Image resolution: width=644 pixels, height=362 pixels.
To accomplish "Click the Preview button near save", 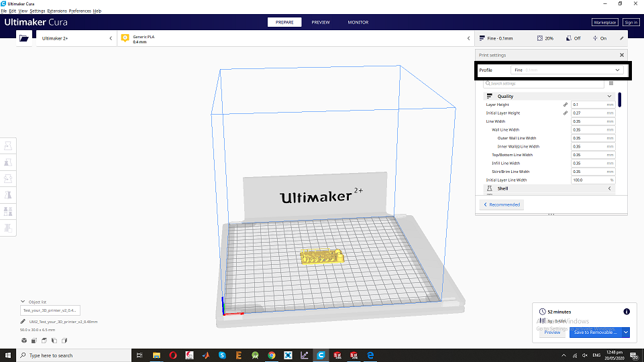I will click(552, 332).
